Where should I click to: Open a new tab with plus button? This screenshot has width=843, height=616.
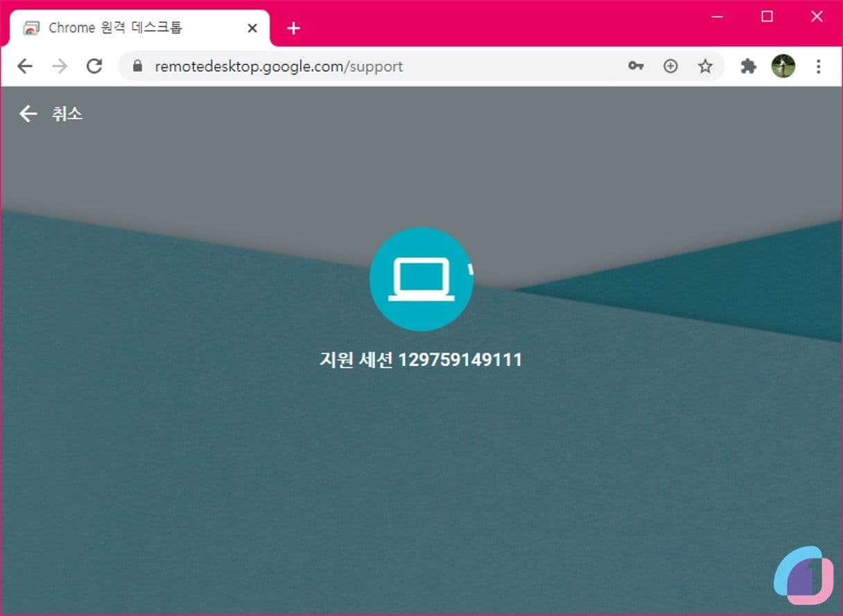[294, 28]
